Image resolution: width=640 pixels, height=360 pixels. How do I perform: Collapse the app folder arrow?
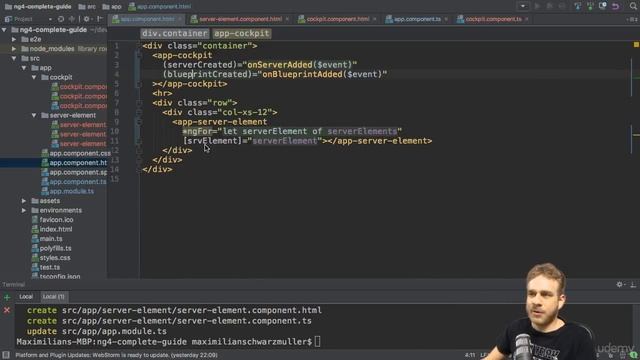[24, 68]
